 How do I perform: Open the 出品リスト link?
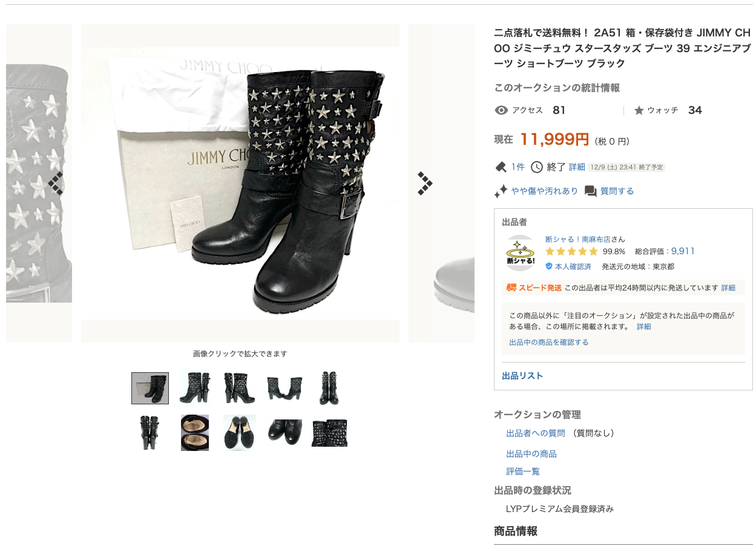coord(522,376)
